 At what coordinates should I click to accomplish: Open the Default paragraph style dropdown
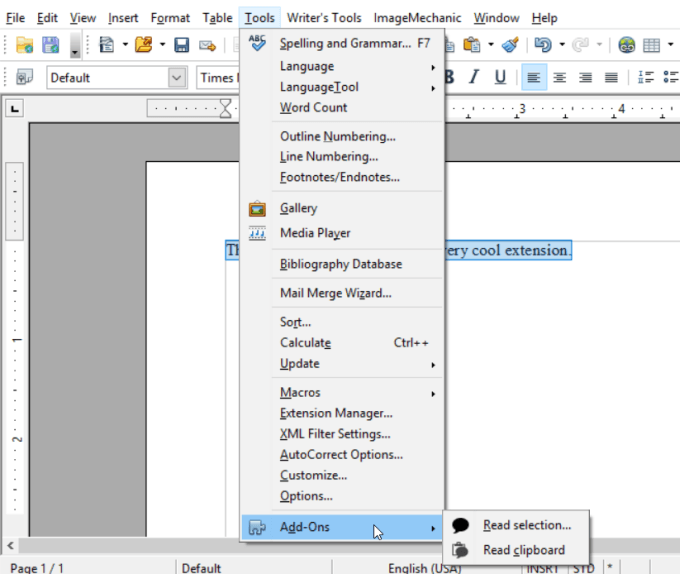tap(177, 78)
